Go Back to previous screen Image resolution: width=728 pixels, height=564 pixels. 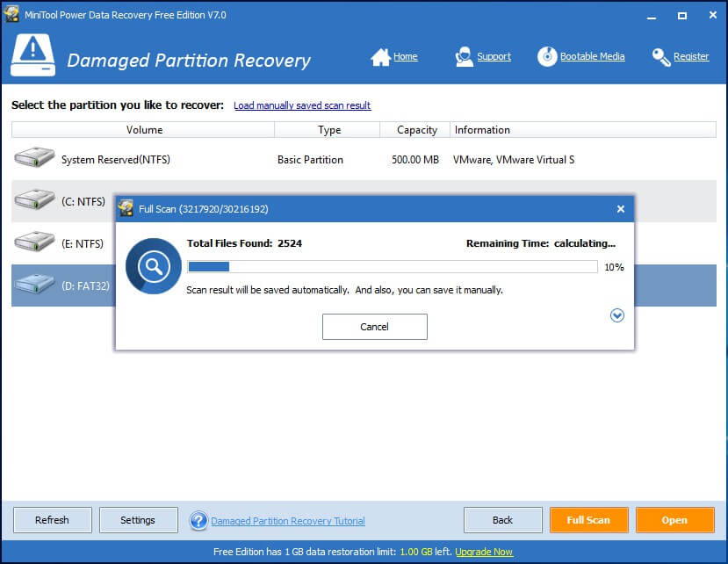click(x=503, y=520)
